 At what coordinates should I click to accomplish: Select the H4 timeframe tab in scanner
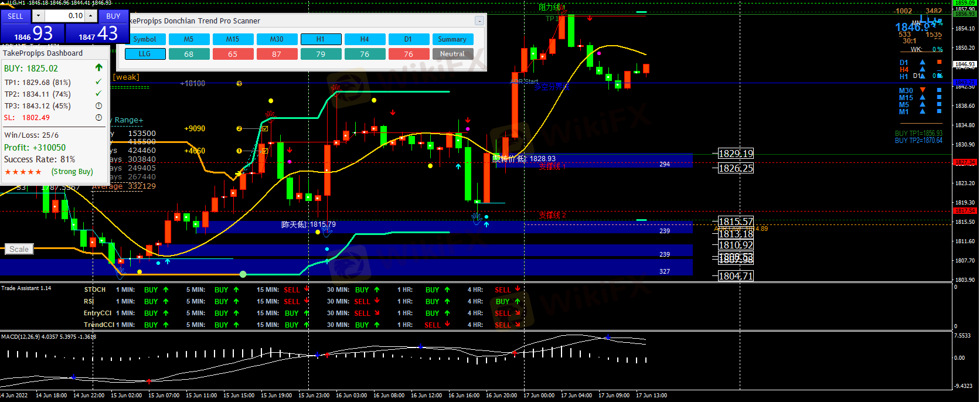click(x=365, y=39)
